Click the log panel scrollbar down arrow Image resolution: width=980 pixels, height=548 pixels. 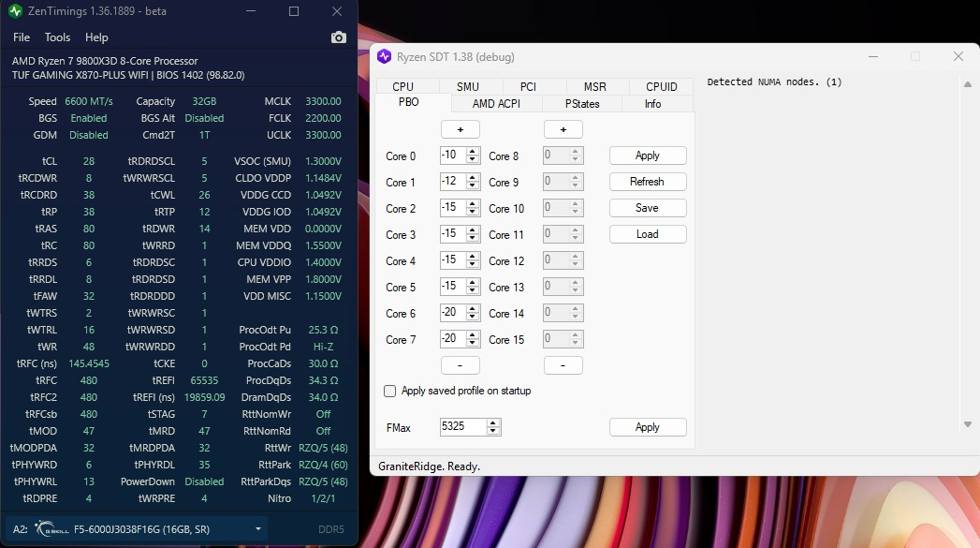click(968, 424)
